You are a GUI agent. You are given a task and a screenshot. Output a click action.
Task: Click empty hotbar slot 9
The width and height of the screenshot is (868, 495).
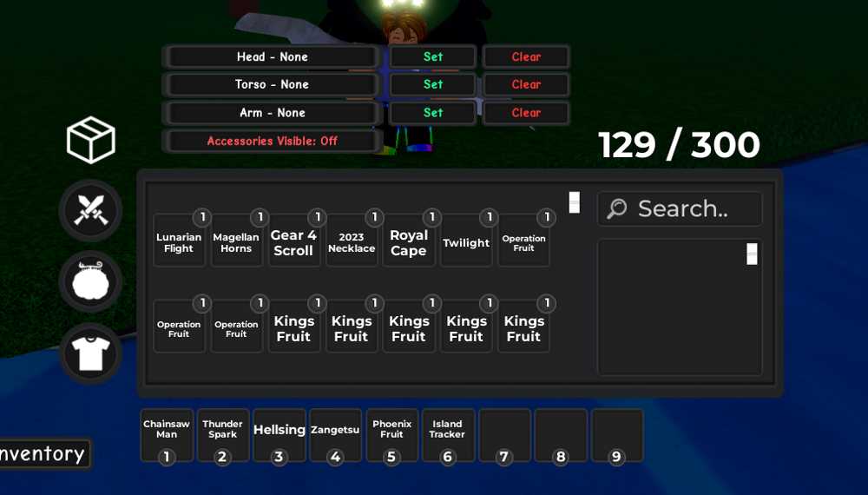click(x=616, y=435)
